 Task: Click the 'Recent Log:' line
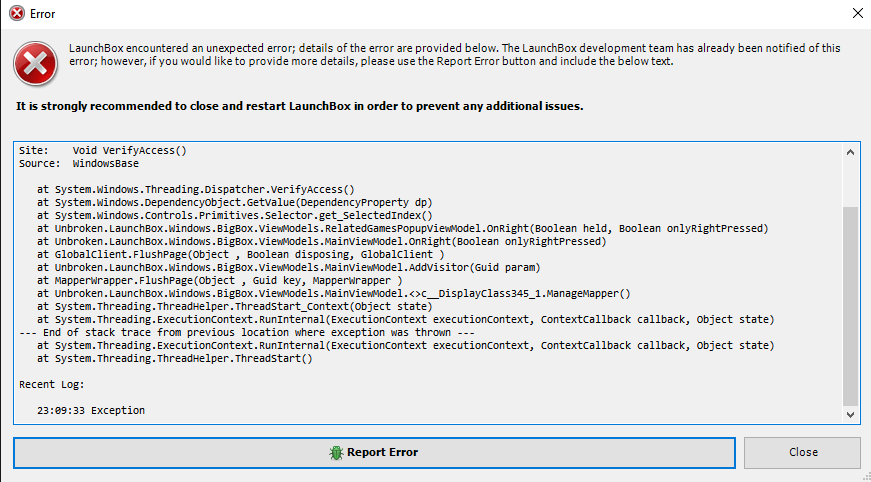(x=52, y=384)
